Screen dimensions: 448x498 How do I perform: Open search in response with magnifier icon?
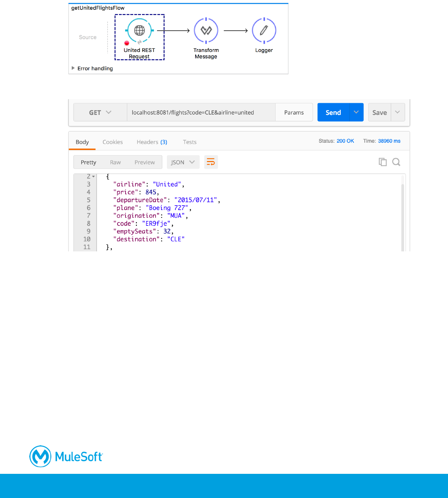396,162
